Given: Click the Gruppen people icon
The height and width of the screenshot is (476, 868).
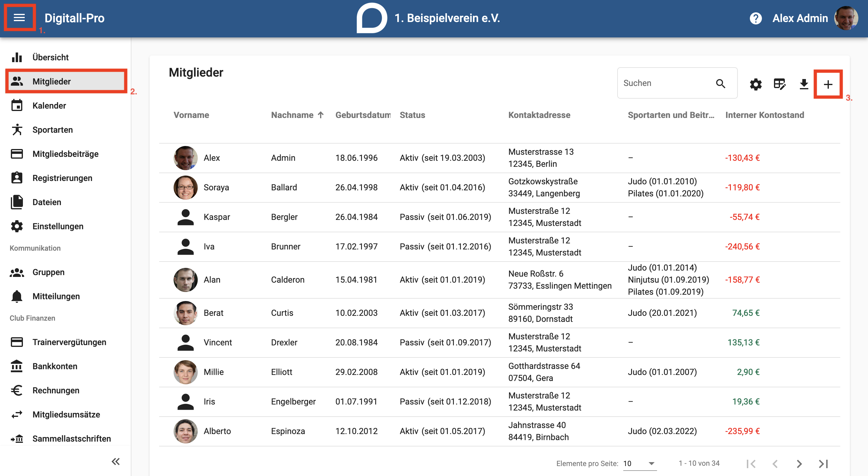Looking at the screenshot, I should click(17, 272).
